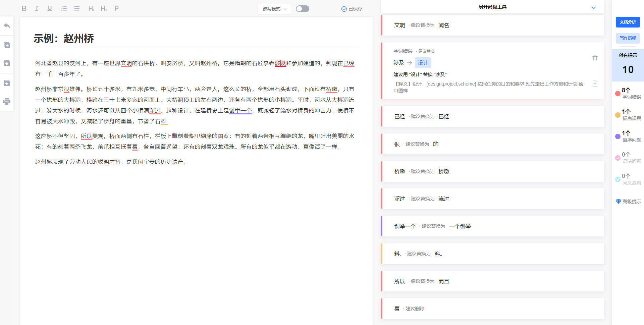Flip the switch next to 改写模式

302,9
